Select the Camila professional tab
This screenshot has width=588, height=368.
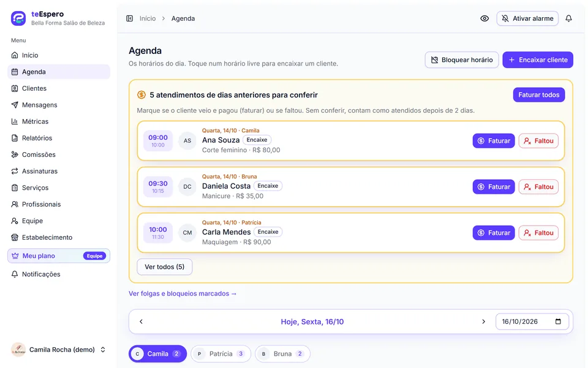pyautogui.click(x=157, y=354)
